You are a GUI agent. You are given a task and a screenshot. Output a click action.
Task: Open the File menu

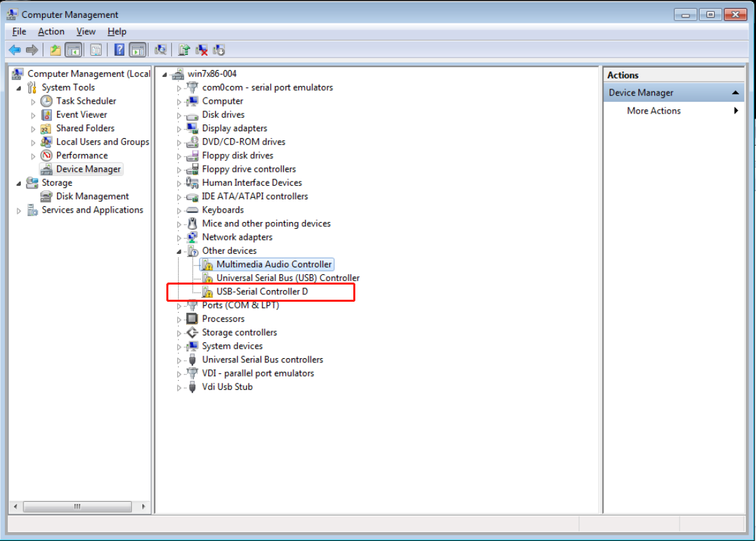coord(19,32)
